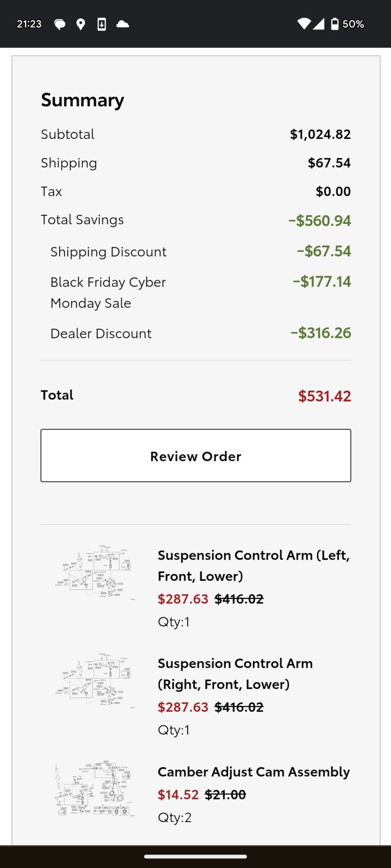Image resolution: width=391 pixels, height=868 pixels.
Task: Select Suspension Control Arm (Right, Front, Lower) title
Action: pos(235,673)
